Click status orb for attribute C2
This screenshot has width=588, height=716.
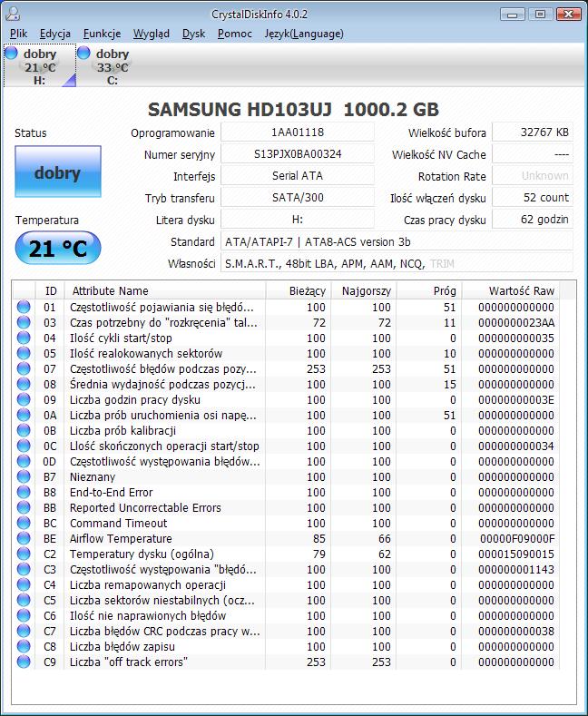24,554
